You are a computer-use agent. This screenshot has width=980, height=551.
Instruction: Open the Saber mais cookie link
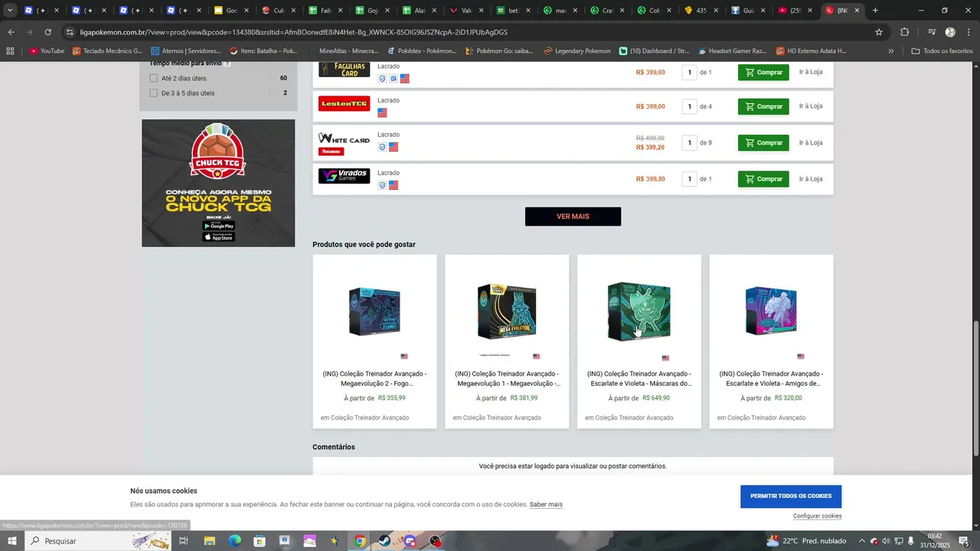(x=546, y=504)
